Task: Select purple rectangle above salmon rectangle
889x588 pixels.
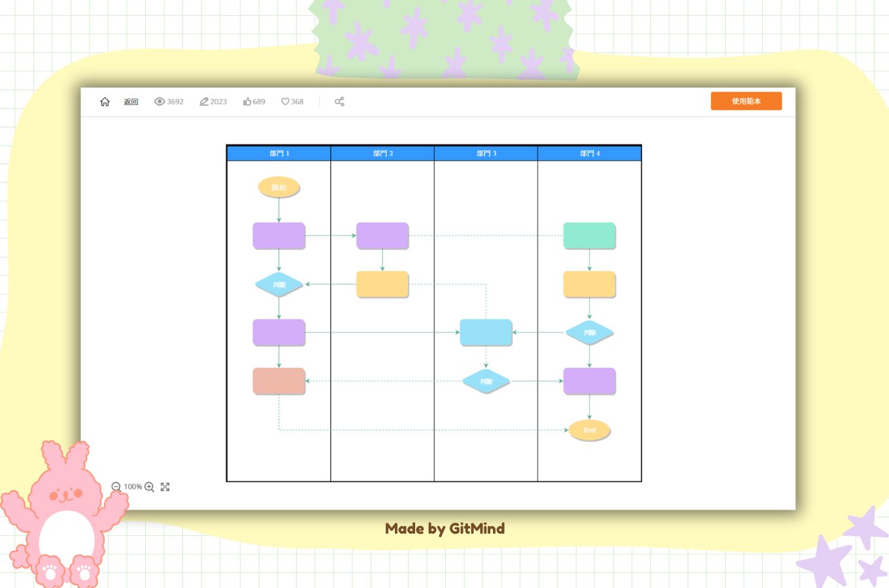Action: (279, 333)
